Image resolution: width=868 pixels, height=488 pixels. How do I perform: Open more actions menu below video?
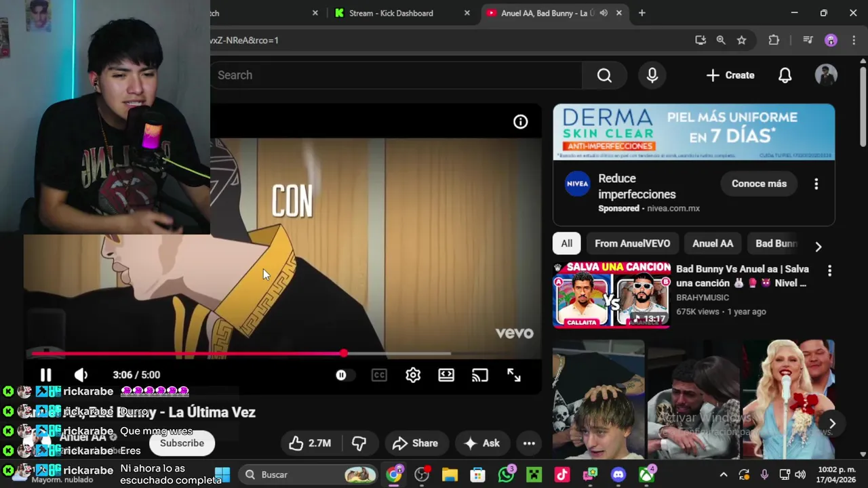(x=529, y=443)
